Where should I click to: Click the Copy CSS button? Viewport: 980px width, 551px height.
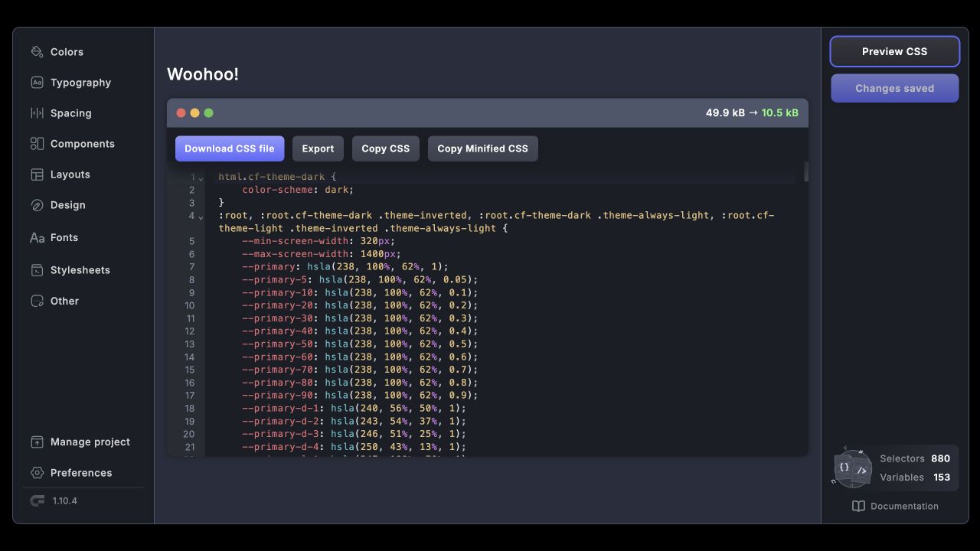(386, 148)
